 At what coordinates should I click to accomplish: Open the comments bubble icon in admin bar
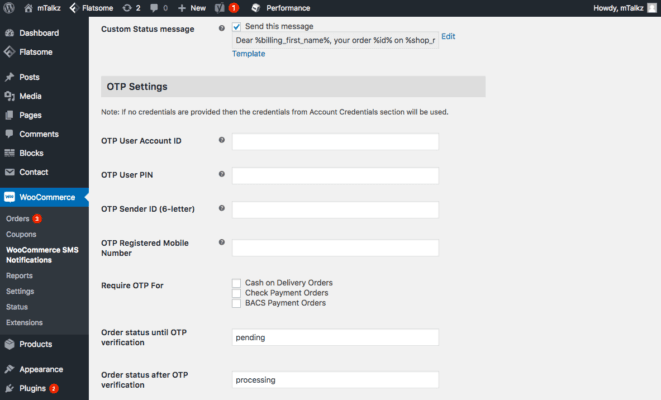[154, 8]
